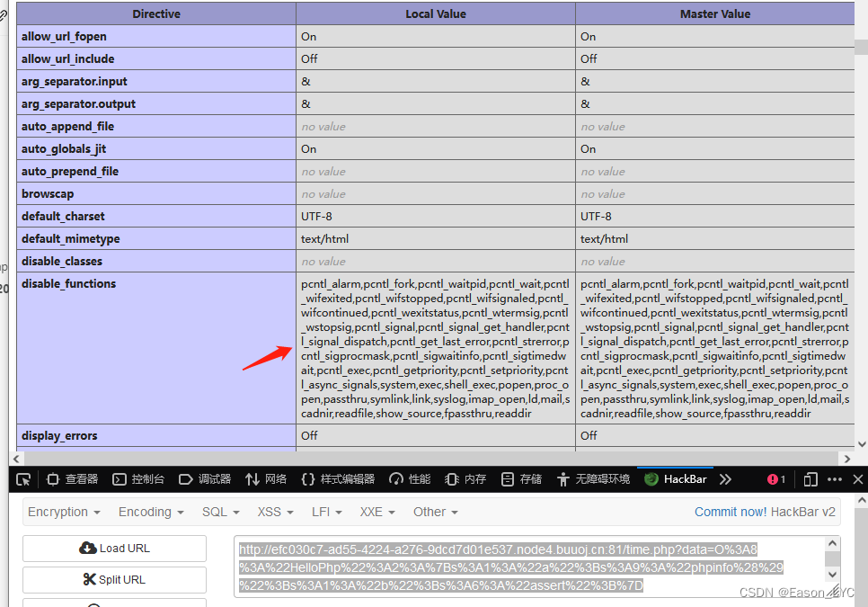Screen dimensions: 868x607
Task: Click the URL textarea scroll-down arrow
Action: (x=832, y=574)
